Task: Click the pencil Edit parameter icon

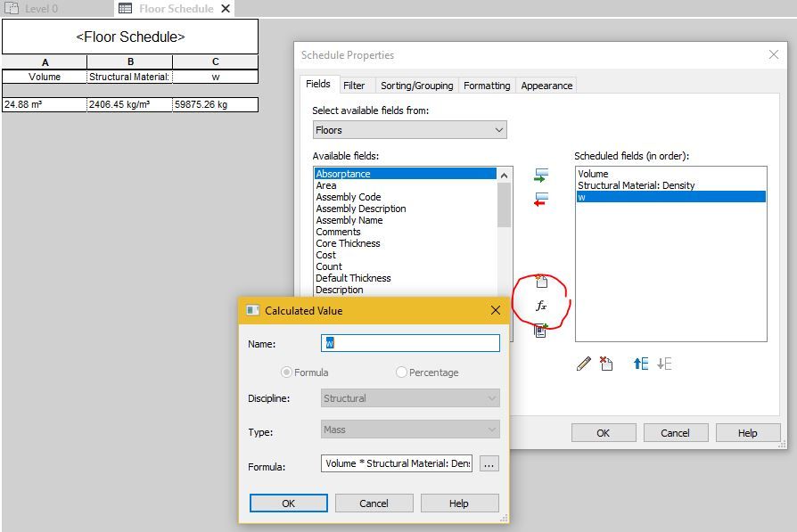Action: click(584, 364)
